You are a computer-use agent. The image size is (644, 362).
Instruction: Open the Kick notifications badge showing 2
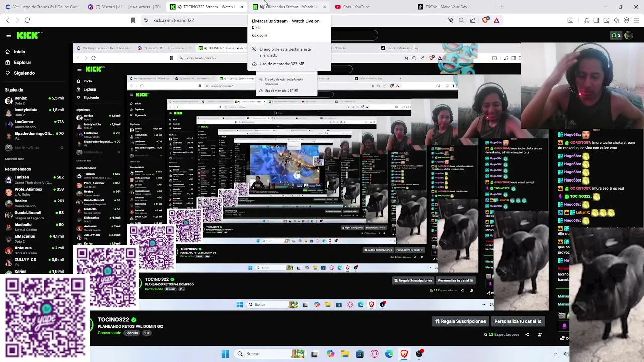click(x=616, y=35)
